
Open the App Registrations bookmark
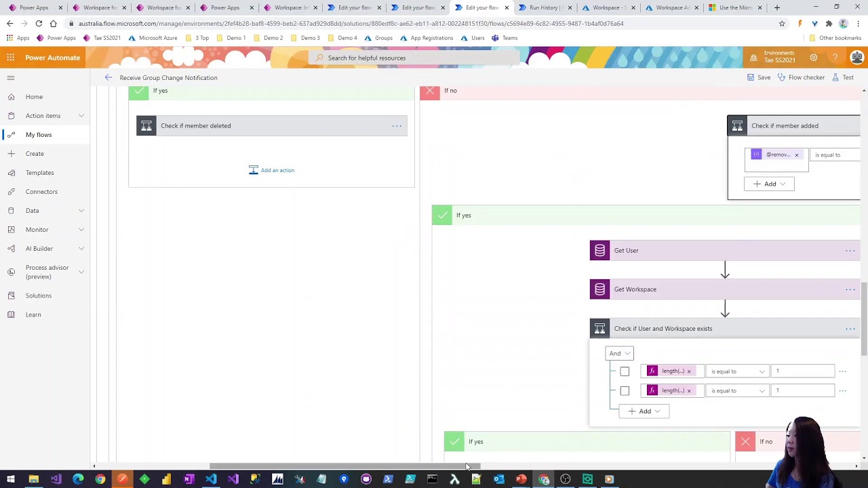(x=426, y=38)
